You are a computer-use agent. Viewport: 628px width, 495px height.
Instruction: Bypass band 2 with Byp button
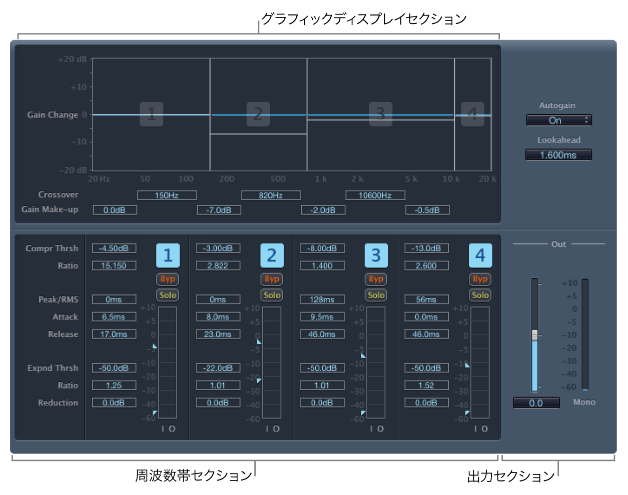(x=272, y=279)
